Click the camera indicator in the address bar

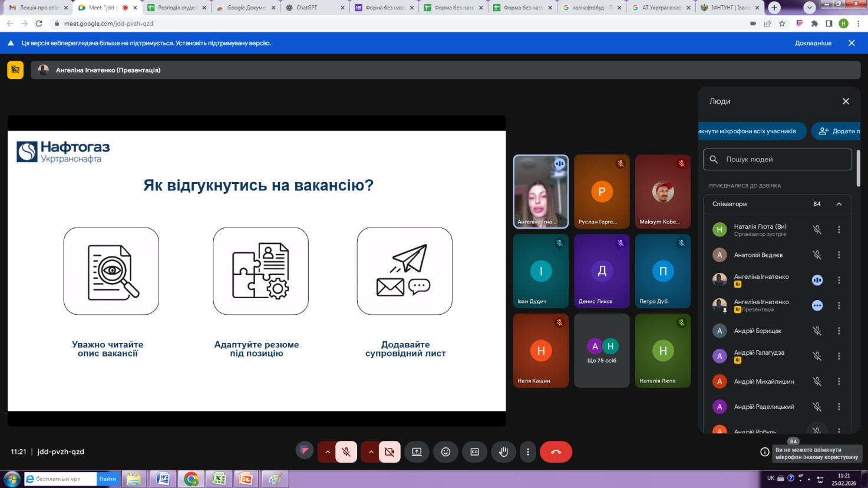click(753, 24)
